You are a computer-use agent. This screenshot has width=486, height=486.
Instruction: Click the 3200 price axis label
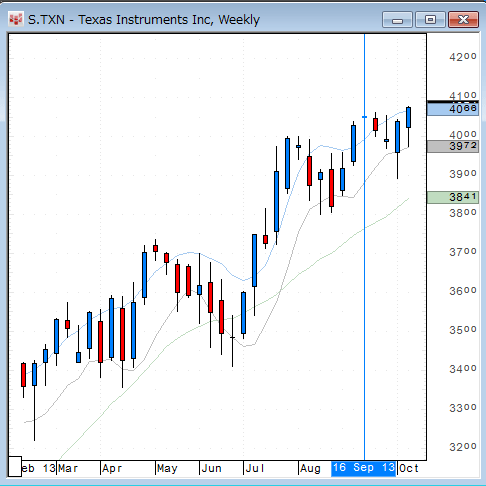tap(463, 447)
